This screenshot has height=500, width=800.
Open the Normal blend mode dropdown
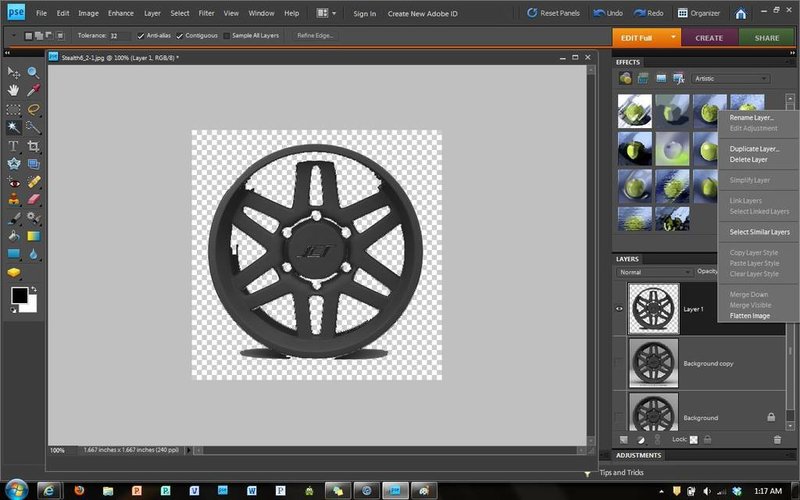pyautogui.click(x=654, y=272)
